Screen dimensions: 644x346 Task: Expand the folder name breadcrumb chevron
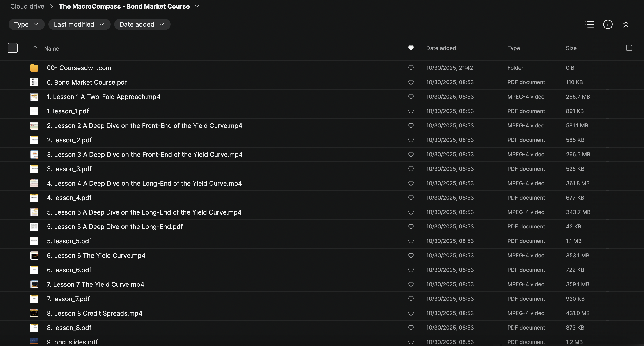pyautogui.click(x=197, y=6)
